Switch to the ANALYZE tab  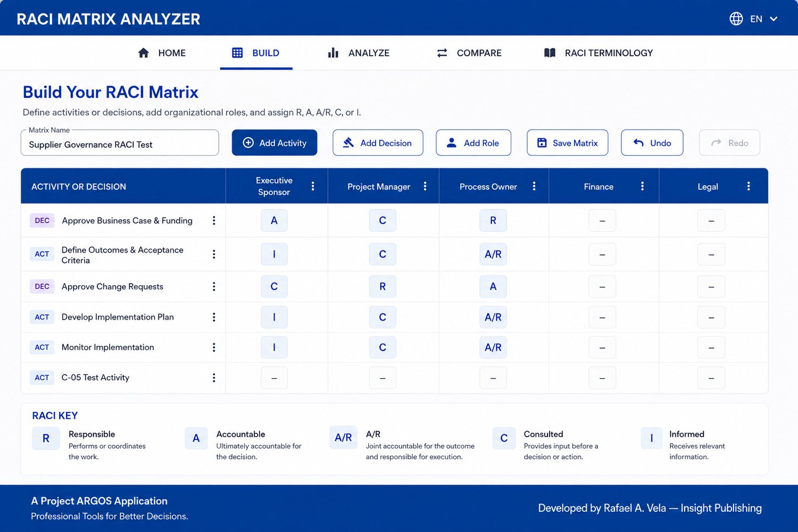359,53
